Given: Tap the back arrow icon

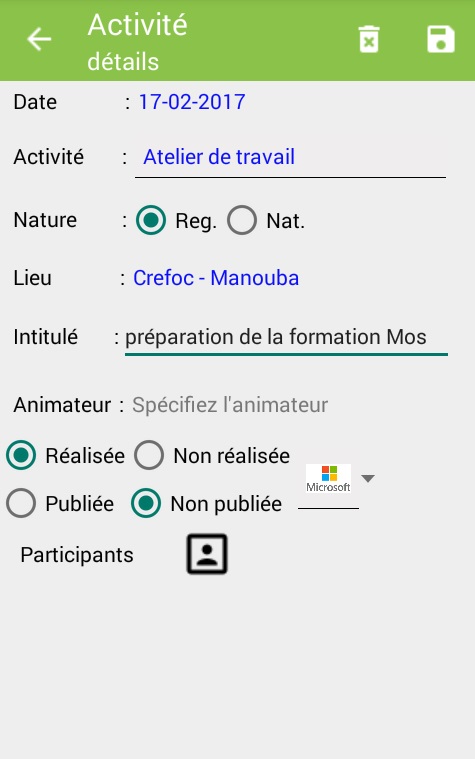Looking at the screenshot, I should pos(39,39).
